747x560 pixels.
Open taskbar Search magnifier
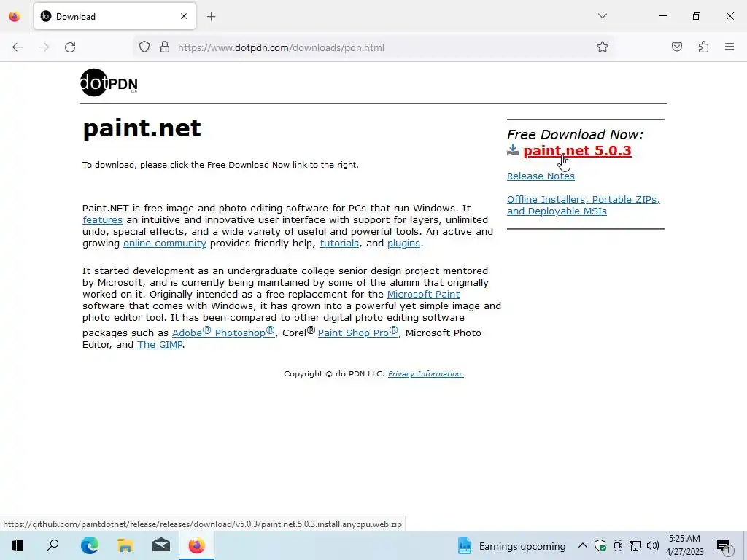point(53,545)
